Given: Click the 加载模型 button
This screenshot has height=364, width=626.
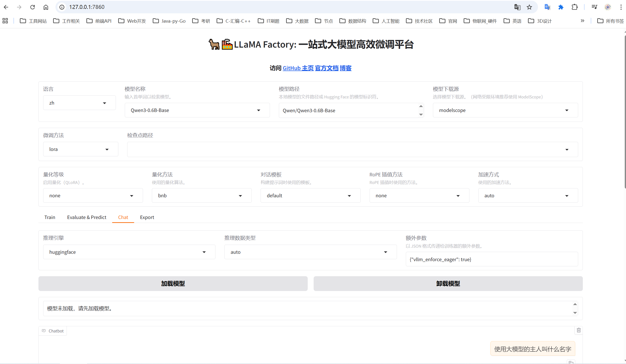Looking at the screenshot, I should point(173,284).
